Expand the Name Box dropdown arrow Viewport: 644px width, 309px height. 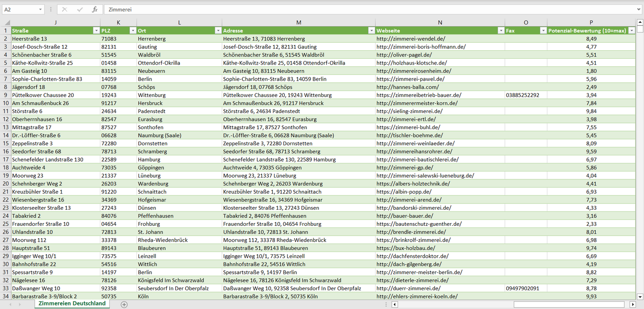[40, 9]
